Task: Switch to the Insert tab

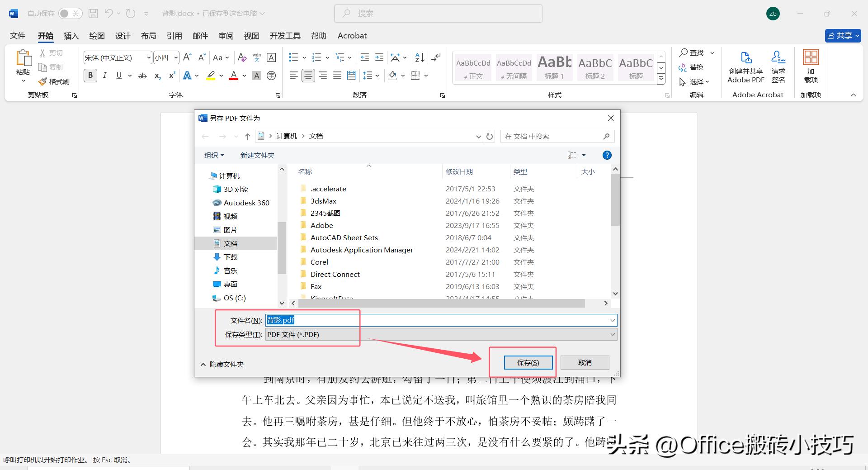Action: 71,36
